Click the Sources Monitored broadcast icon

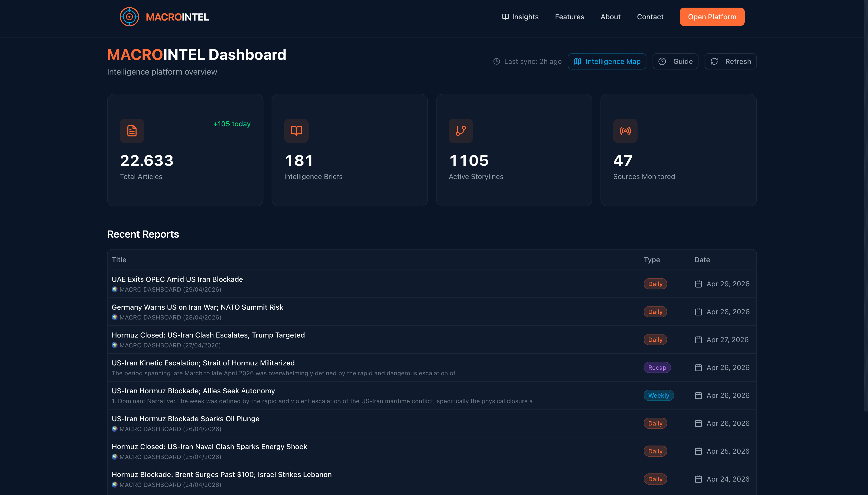click(x=625, y=131)
